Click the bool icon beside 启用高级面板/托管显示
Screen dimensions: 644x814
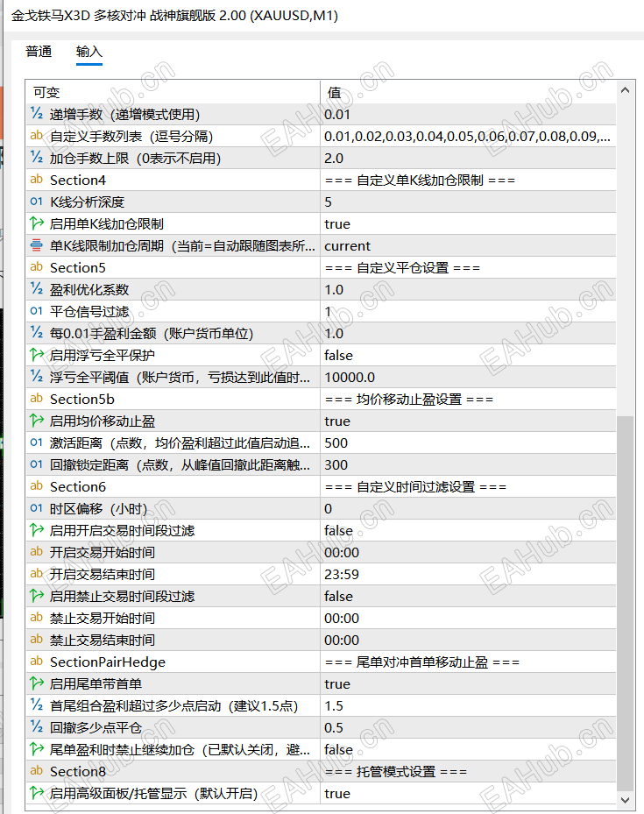(x=36, y=793)
